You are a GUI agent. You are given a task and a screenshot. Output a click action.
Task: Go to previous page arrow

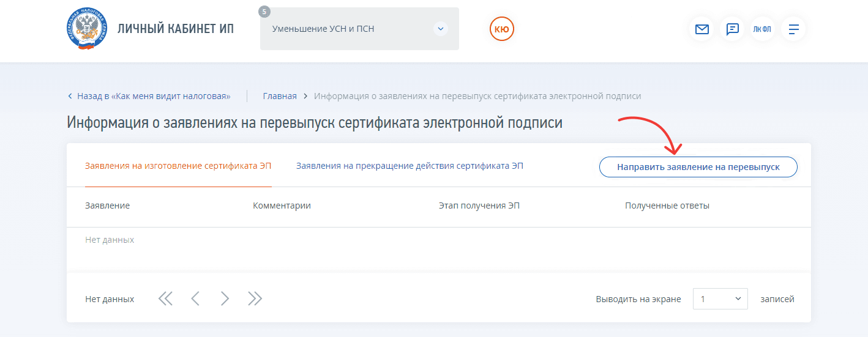pyautogui.click(x=195, y=298)
